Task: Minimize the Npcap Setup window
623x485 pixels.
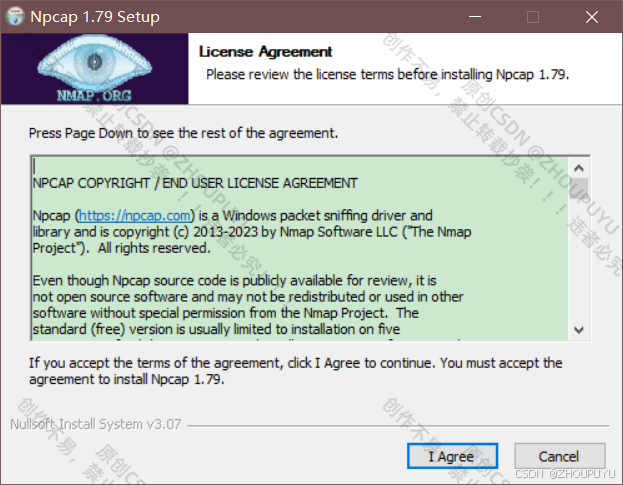Action: (x=475, y=17)
